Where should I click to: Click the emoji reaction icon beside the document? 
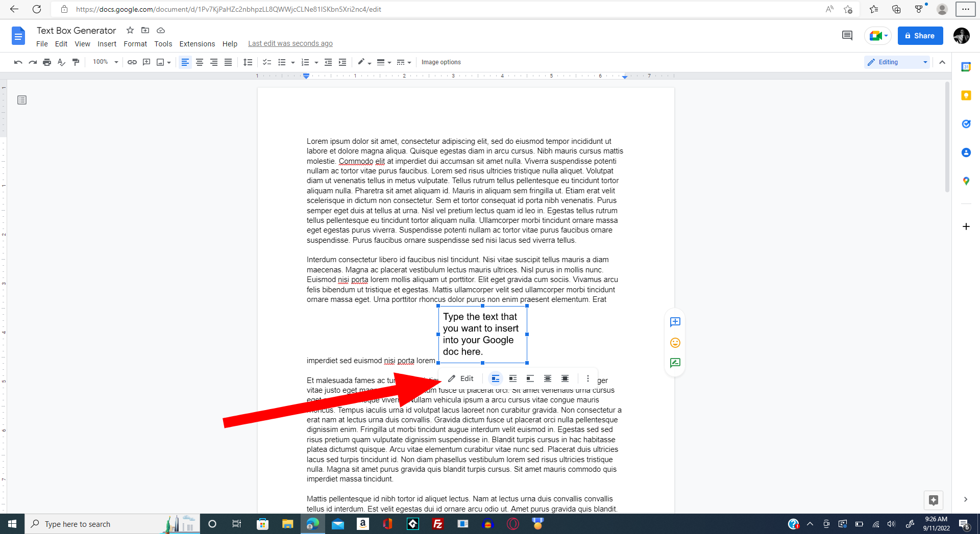tap(675, 342)
